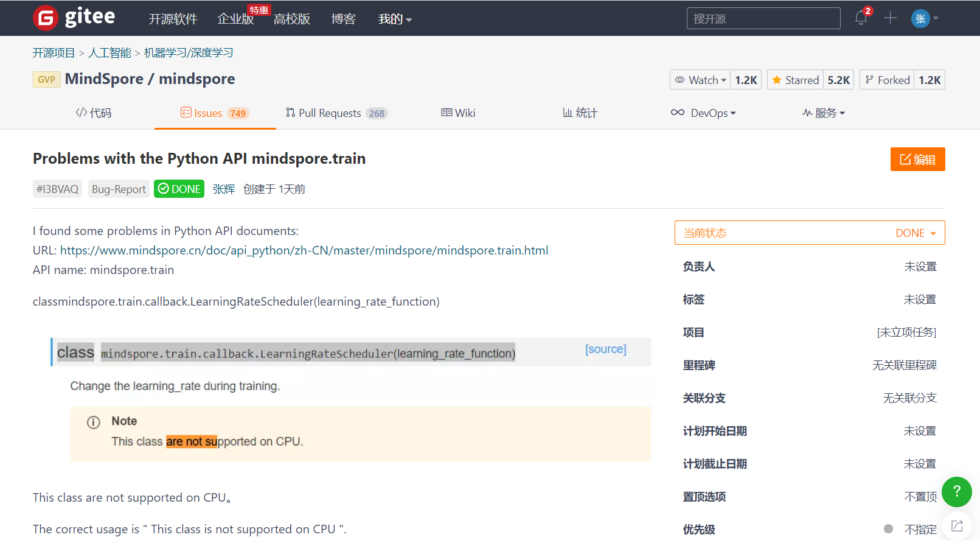Click the open-in-new-window icon at bottom right
Screen dimensions: 980x540
(956, 526)
